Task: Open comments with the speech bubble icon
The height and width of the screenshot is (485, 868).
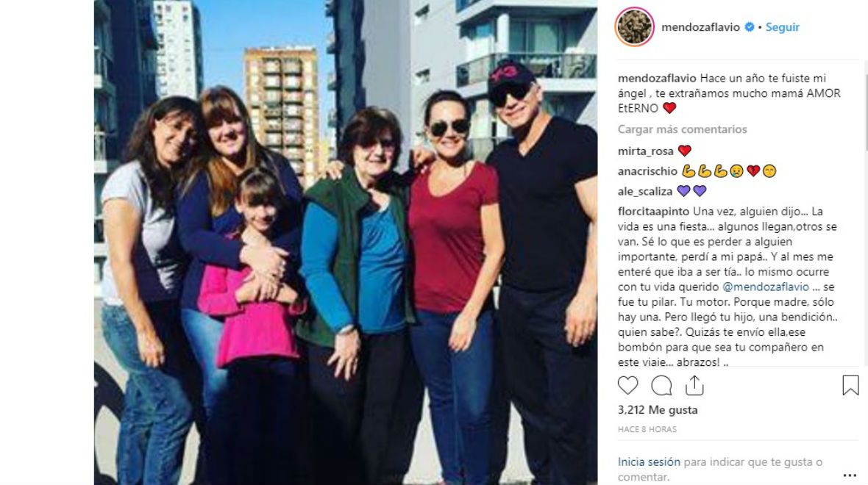Action: (661, 386)
